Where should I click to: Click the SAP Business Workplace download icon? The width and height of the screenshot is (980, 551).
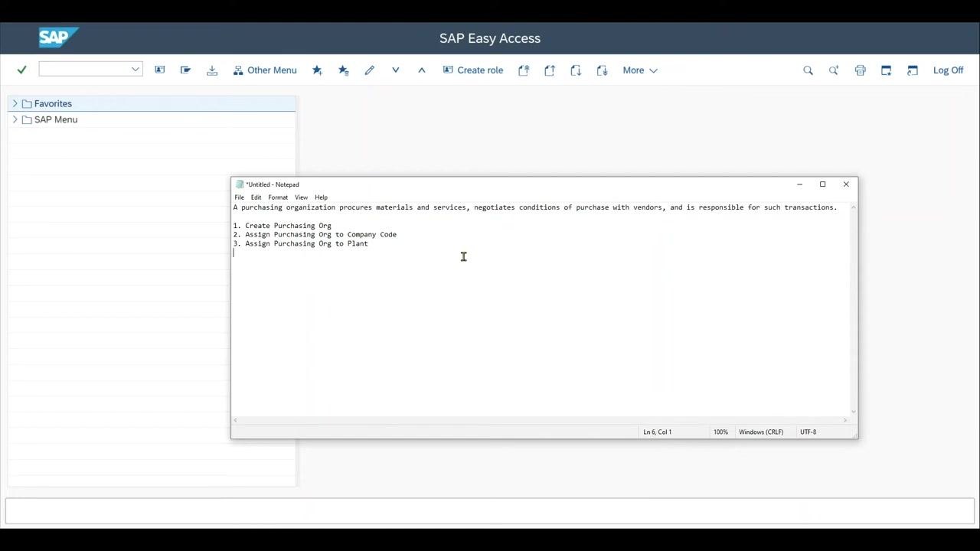[212, 70]
